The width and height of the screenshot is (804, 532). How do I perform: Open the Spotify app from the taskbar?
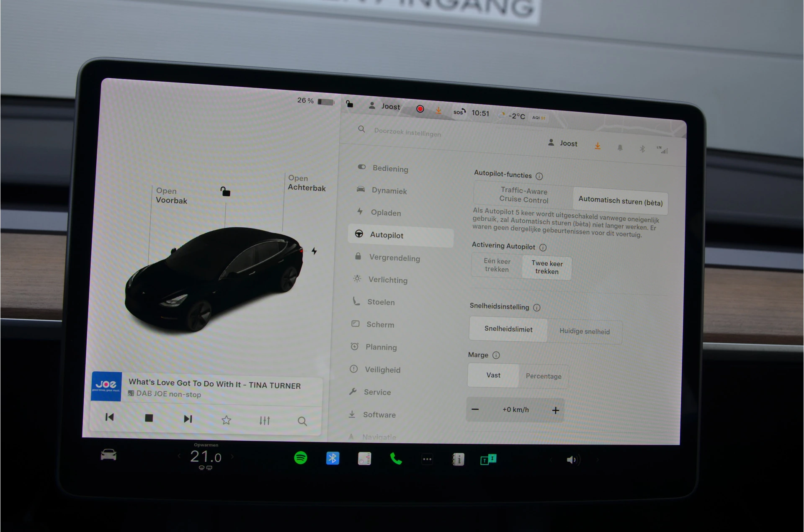pos(301,458)
